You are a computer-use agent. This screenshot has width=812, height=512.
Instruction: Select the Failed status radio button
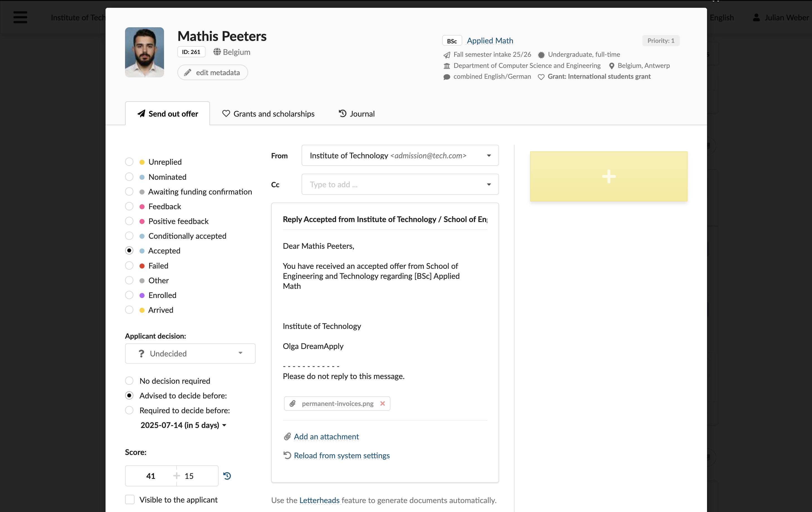coord(129,266)
